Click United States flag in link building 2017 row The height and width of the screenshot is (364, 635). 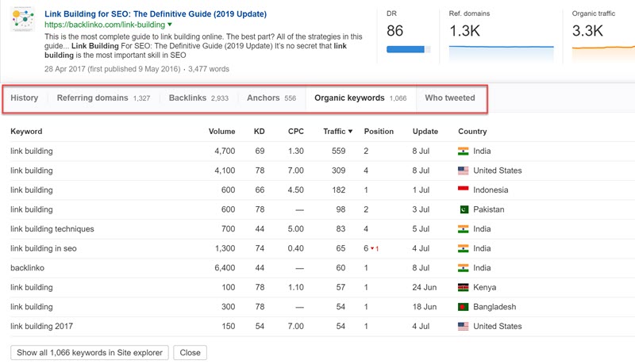click(x=464, y=327)
